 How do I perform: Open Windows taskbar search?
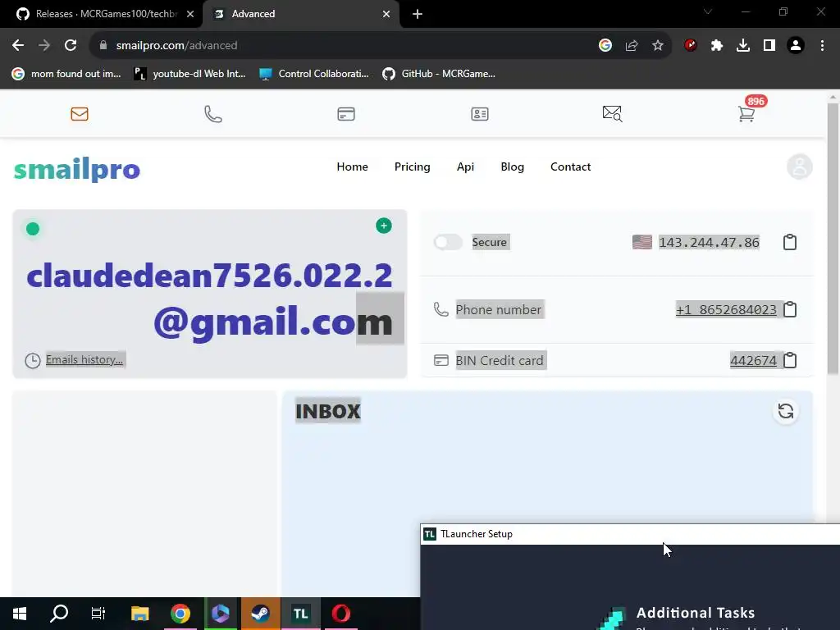(59, 614)
